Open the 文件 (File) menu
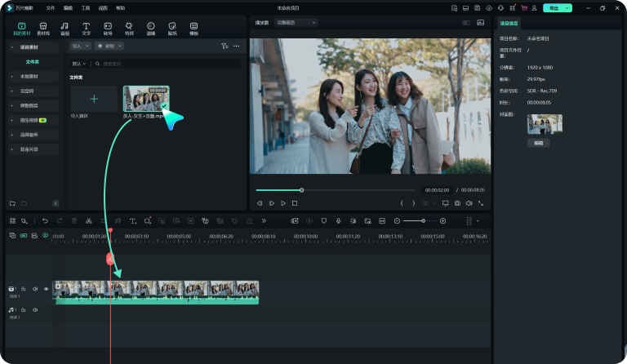Screen dimensions: 627x364 point(51,7)
